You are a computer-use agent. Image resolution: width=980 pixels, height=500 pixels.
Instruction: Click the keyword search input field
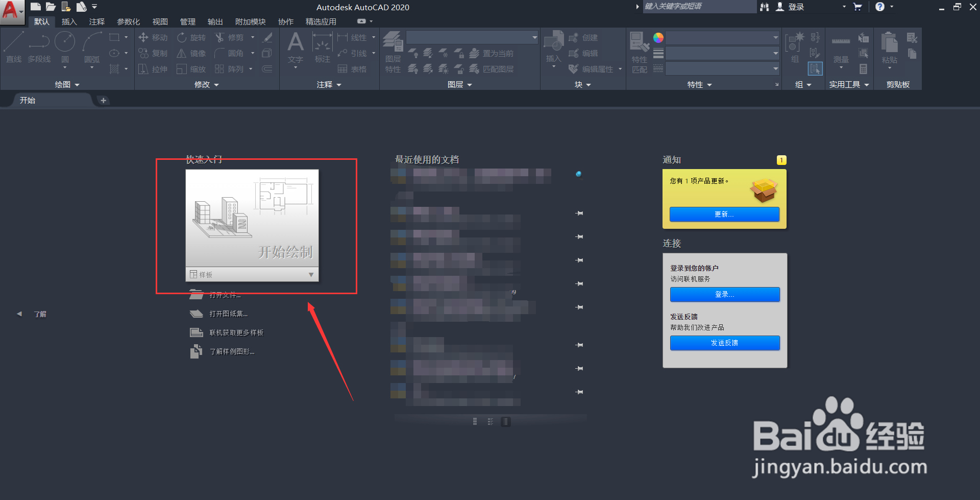click(699, 7)
